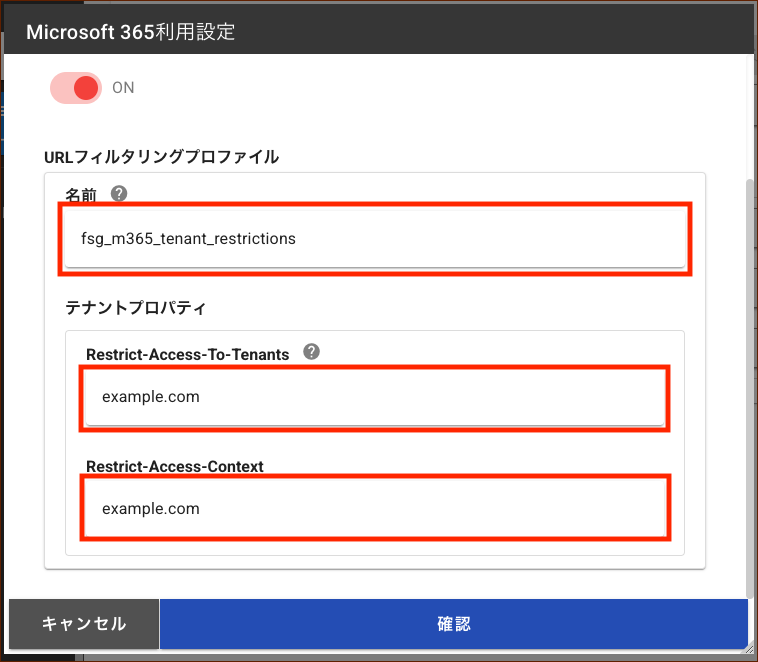Open the help icon beside Restrict-Access-To-Tenants
Screen dimensions: 758x662
click(311, 352)
